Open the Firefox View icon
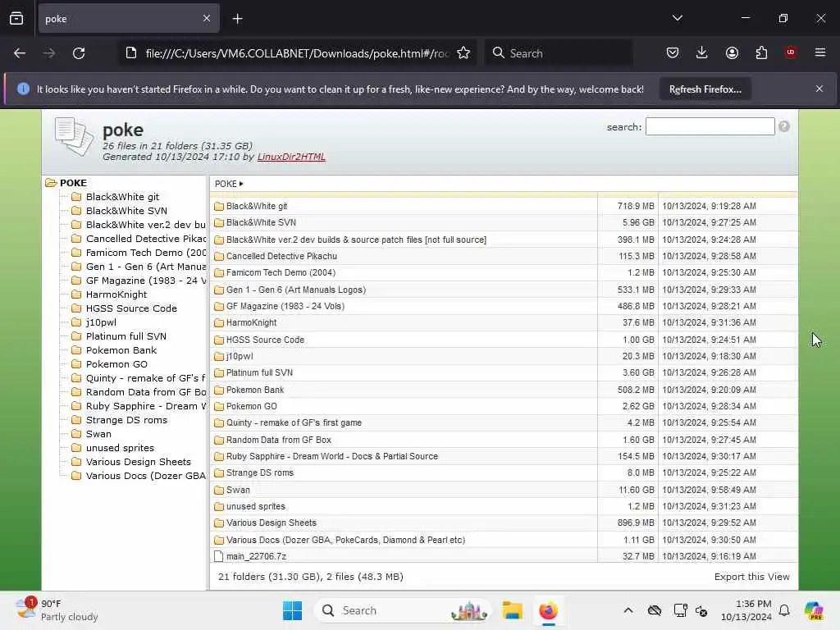840x630 pixels. coord(16,19)
